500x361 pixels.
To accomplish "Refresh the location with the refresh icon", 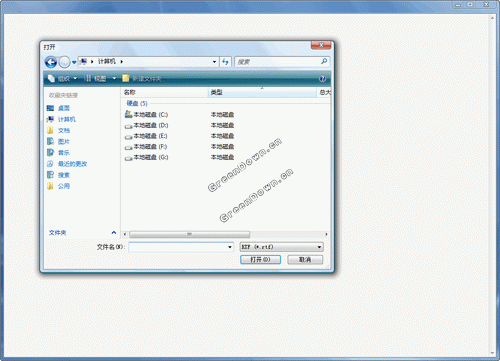I will (x=225, y=62).
